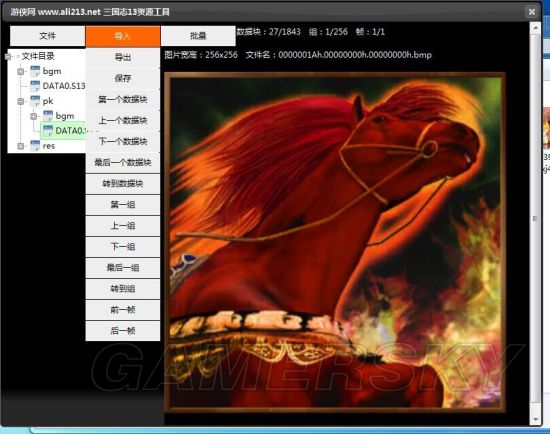Image resolution: width=550 pixels, height=434 pixels.
Task: Select the res tree item label
Action: tap(49, 146)
